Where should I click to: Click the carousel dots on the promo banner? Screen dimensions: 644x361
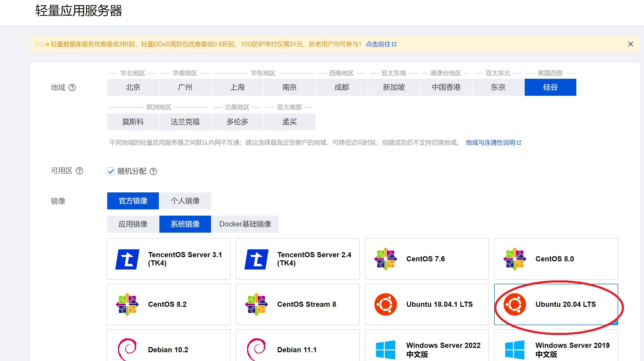tap(42, 44)
